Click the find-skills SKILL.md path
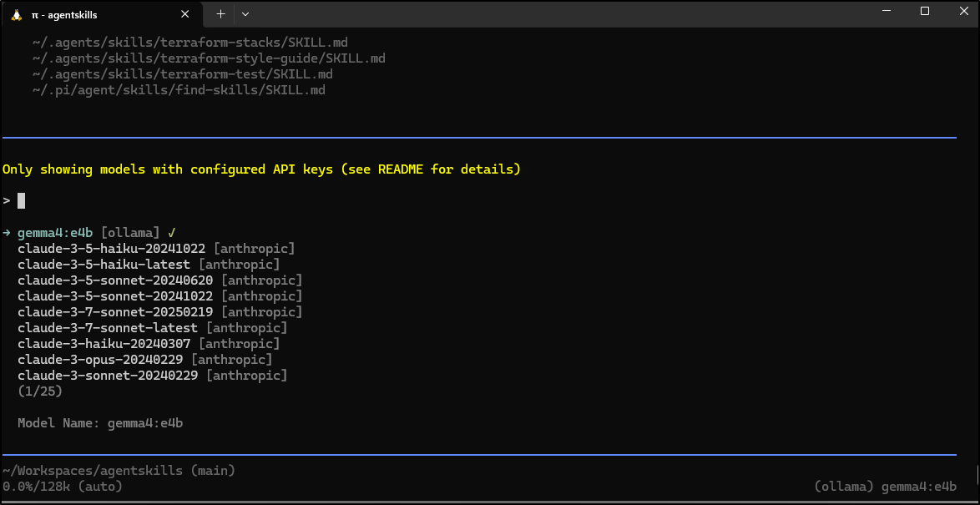This screenshot has width=980, height=505. (179, 90)
